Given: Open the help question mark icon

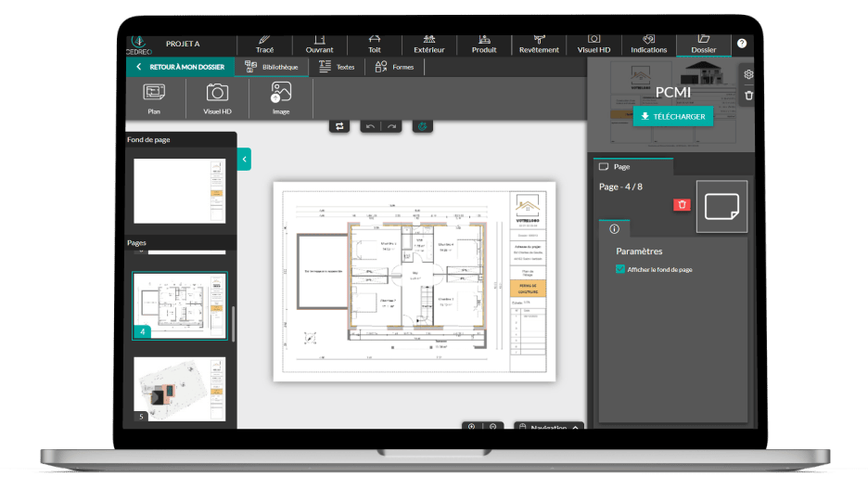Looking at the screenshot, I should [x=741, y=44].
